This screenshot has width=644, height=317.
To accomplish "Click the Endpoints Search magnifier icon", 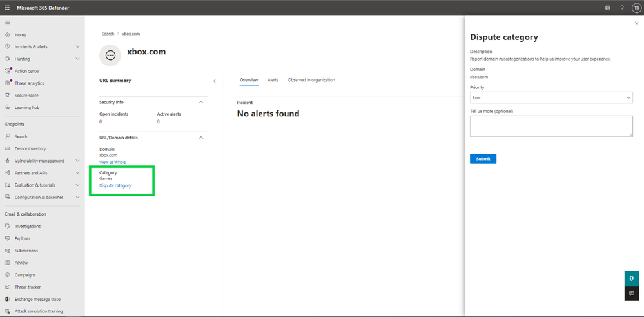I will coord(7,136).
